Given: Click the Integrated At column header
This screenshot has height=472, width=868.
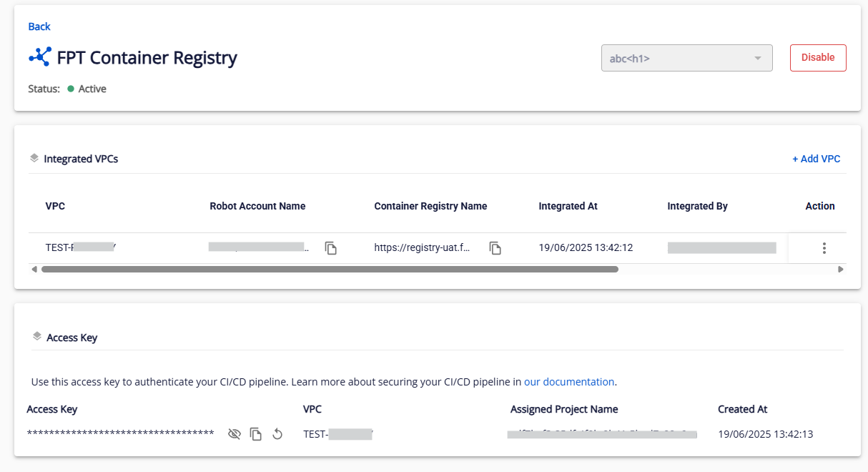Looking at the screenshot, I should click(x=568, y=206).
